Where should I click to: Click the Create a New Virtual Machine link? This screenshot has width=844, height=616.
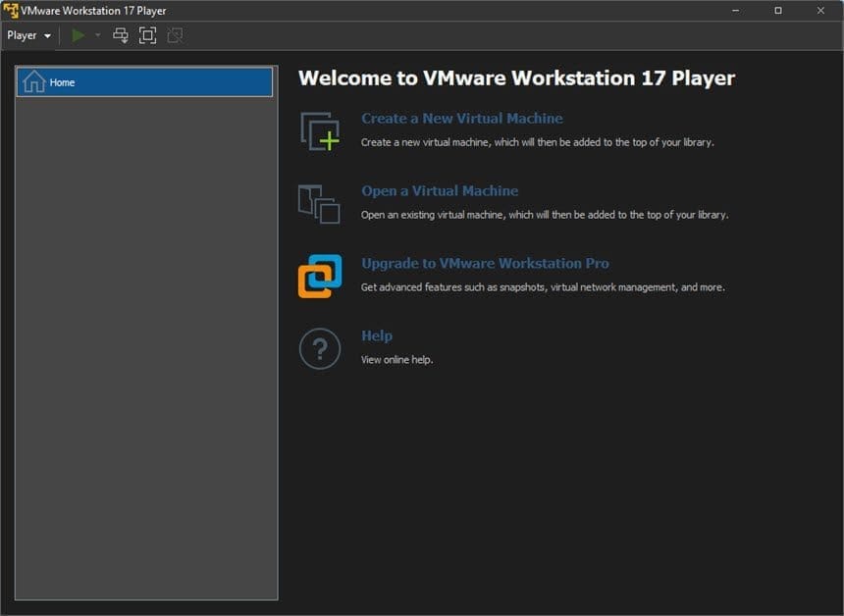[462, 119]
